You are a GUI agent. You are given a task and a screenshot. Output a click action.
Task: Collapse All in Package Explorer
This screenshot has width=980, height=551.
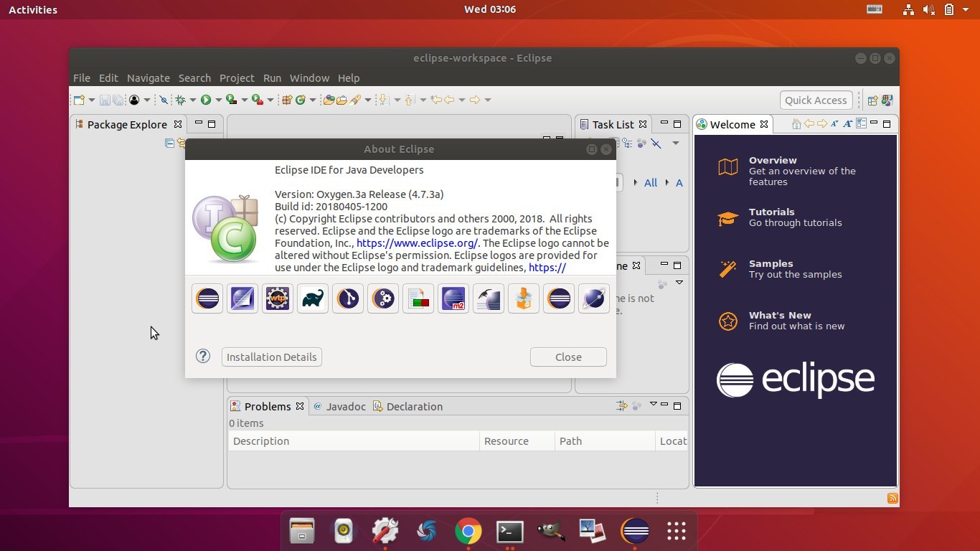[169, 143]
